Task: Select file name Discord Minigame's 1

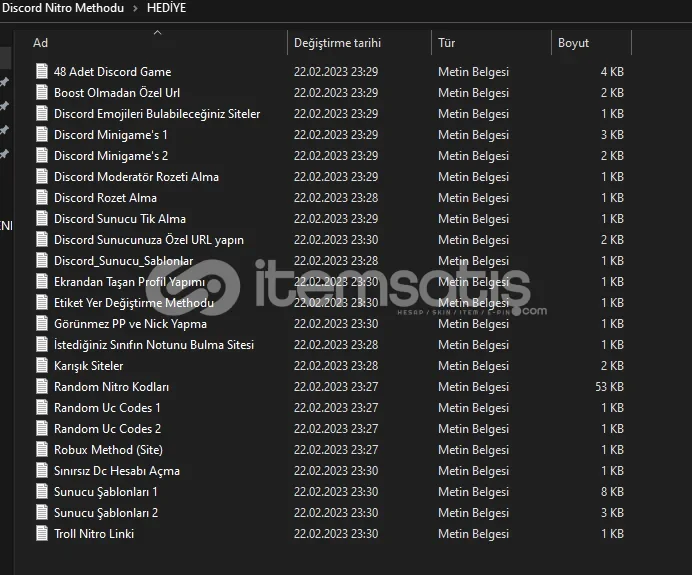Action: pos(111,135)
